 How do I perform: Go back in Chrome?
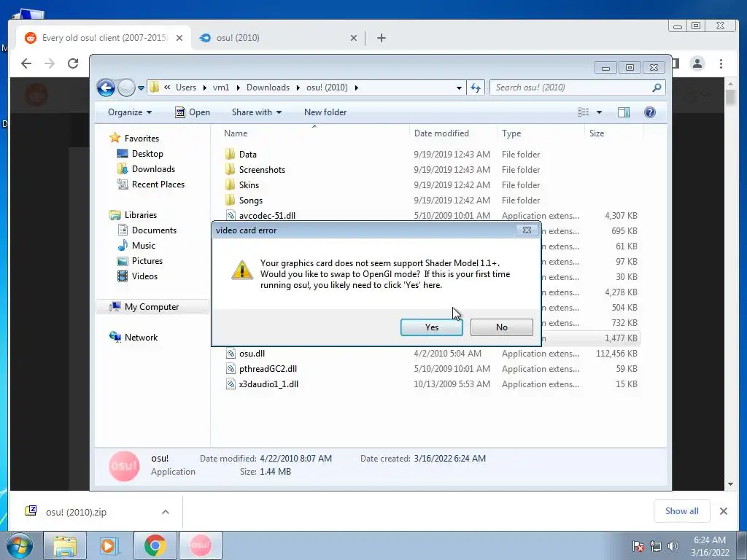tap(26, 63)
